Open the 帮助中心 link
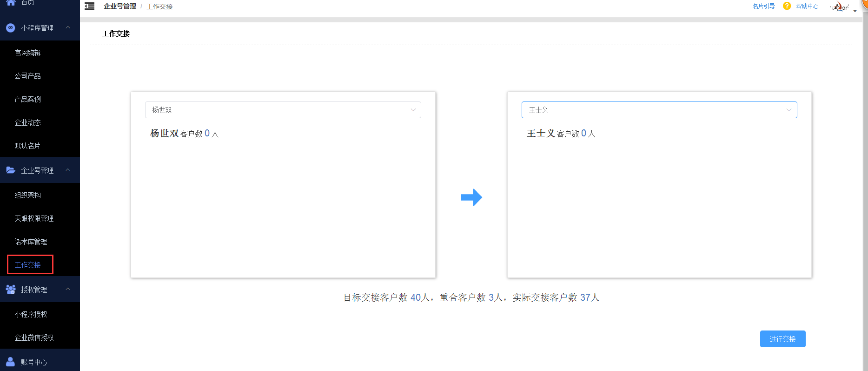This screenshot has width=868, height=371. pyautogui.click(x=807, y=6)
